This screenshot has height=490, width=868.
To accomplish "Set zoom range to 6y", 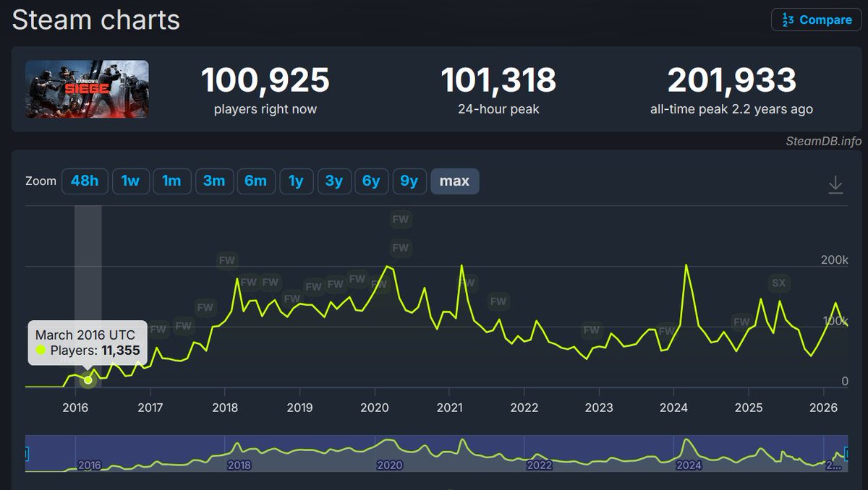I will click(x=372, y=181).
